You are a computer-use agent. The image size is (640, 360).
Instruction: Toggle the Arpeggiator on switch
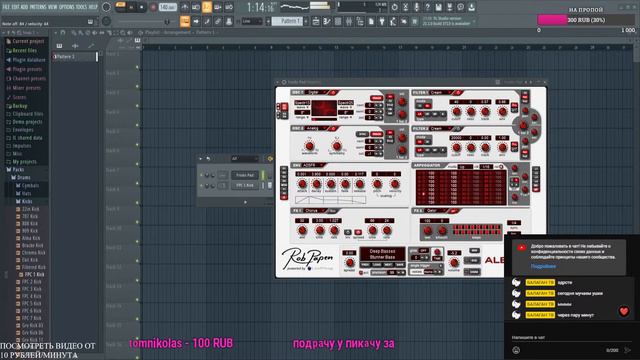click(x=501, y=167)
